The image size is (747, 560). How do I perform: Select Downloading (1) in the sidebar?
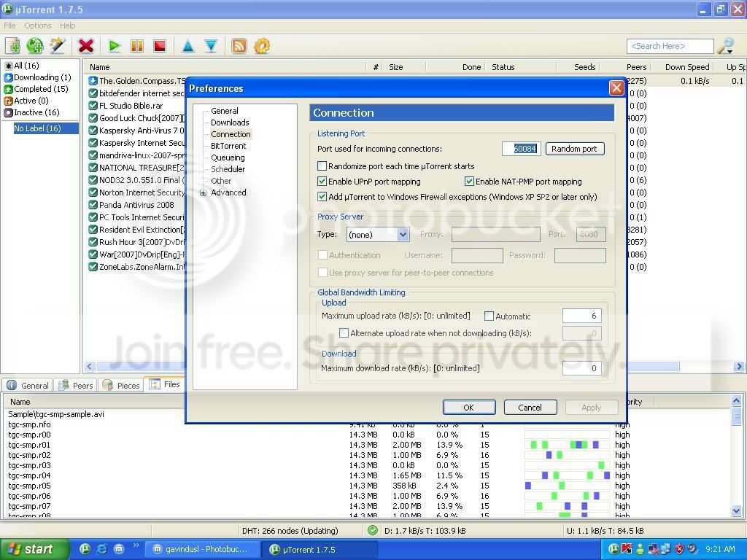pyautogui.click(x=38, y=77)
